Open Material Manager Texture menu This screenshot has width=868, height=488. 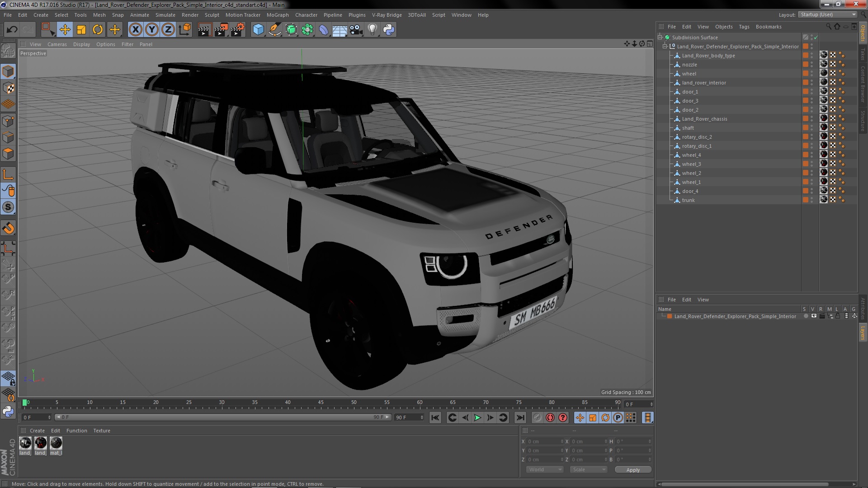point(102,431)
